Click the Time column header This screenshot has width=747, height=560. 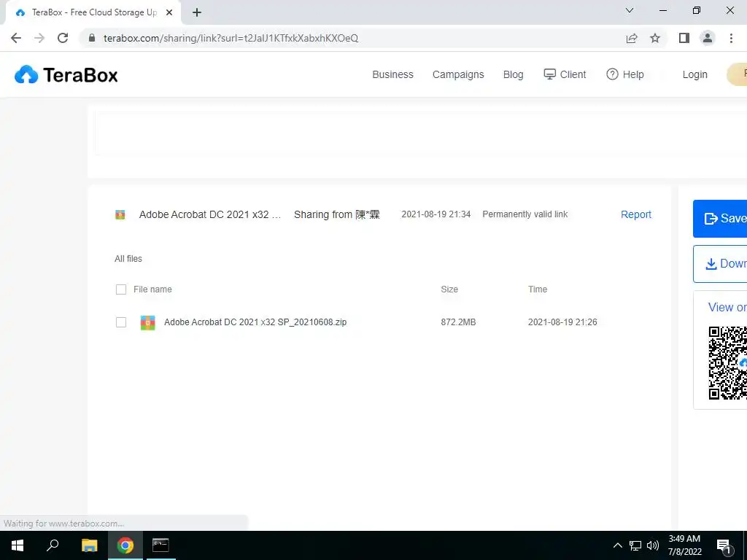(x=538, y=289)
